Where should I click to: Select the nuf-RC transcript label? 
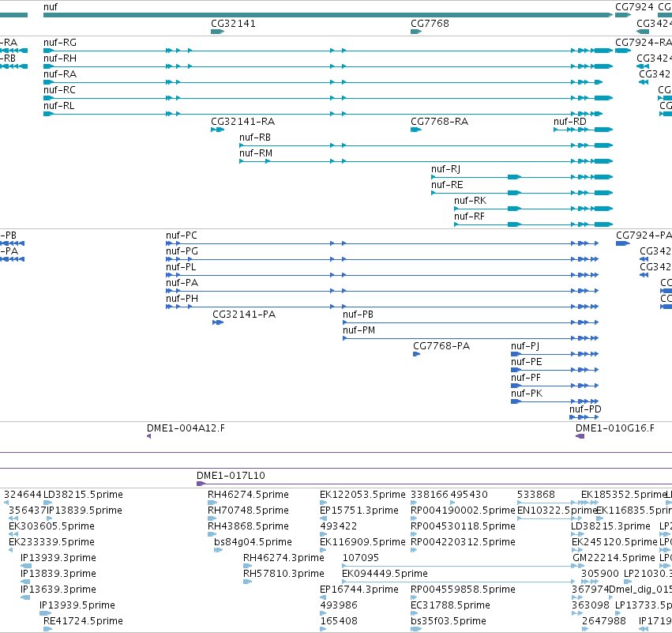coord(59,90)
